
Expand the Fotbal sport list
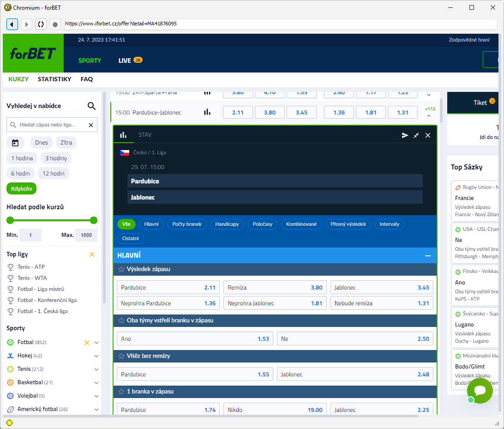96,343
